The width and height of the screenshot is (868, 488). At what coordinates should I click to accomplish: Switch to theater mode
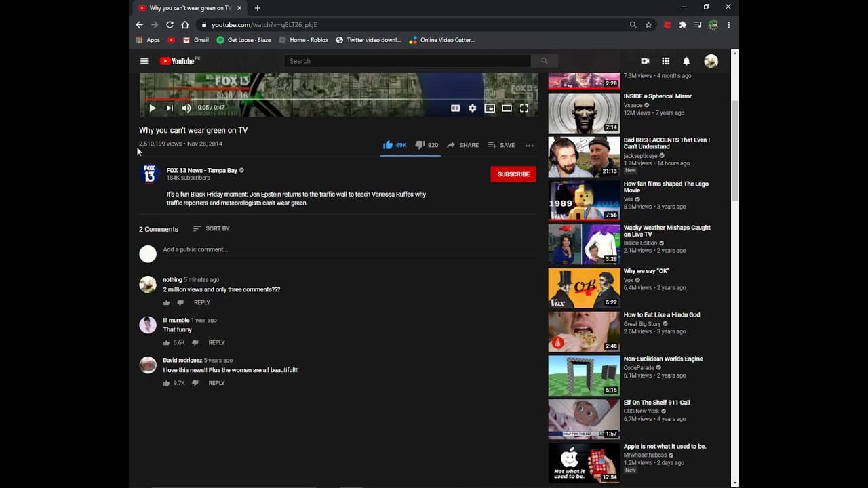[507, 108]
